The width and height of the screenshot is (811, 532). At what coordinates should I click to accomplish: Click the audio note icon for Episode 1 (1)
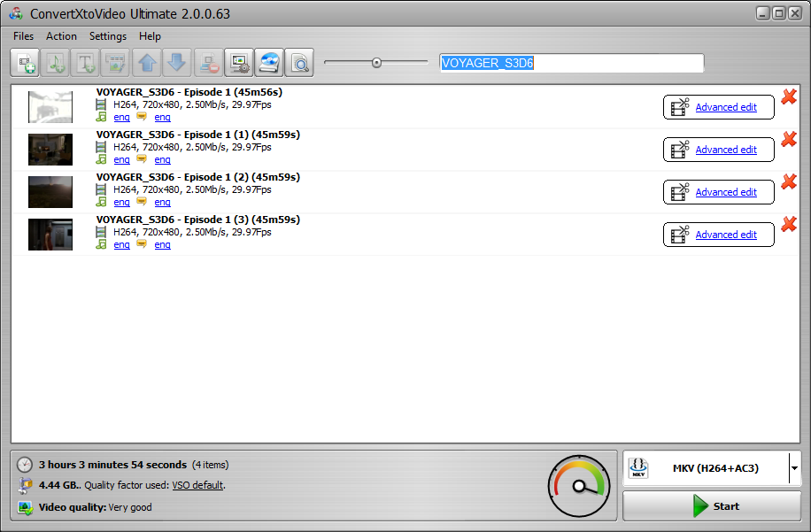[x=101, y=159]
